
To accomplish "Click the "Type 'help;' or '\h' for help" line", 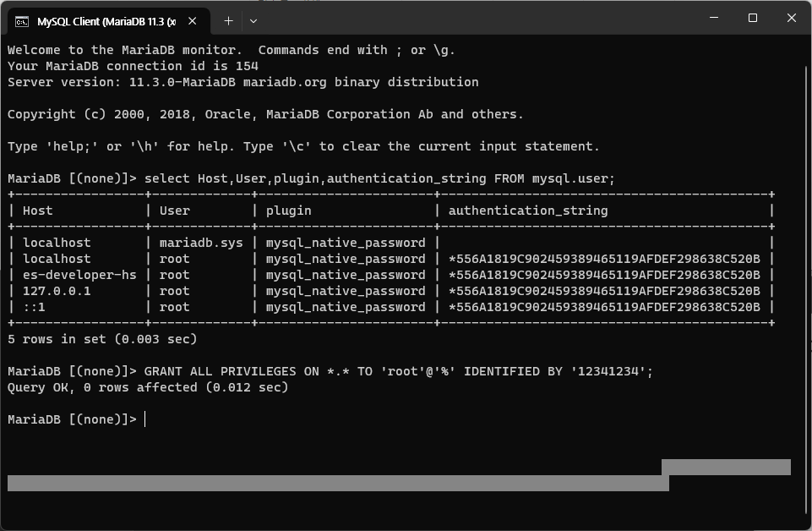I will 303,146.
